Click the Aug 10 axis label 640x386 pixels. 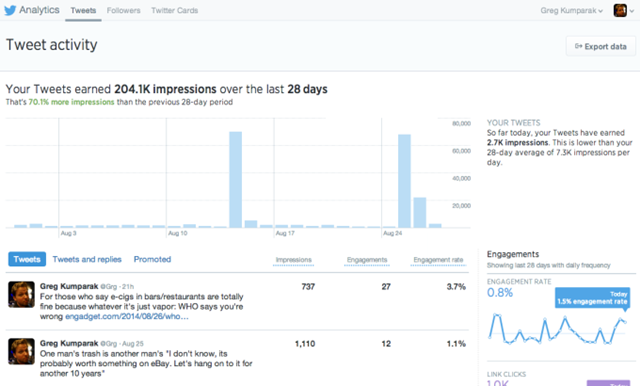(178, 233)
